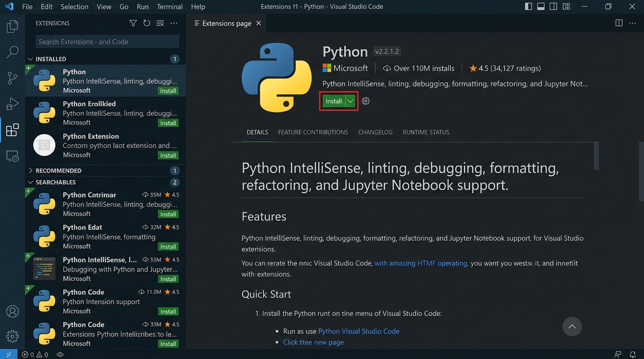
Task: Clear extensions search results icon
Action: [x=160, y=23]
